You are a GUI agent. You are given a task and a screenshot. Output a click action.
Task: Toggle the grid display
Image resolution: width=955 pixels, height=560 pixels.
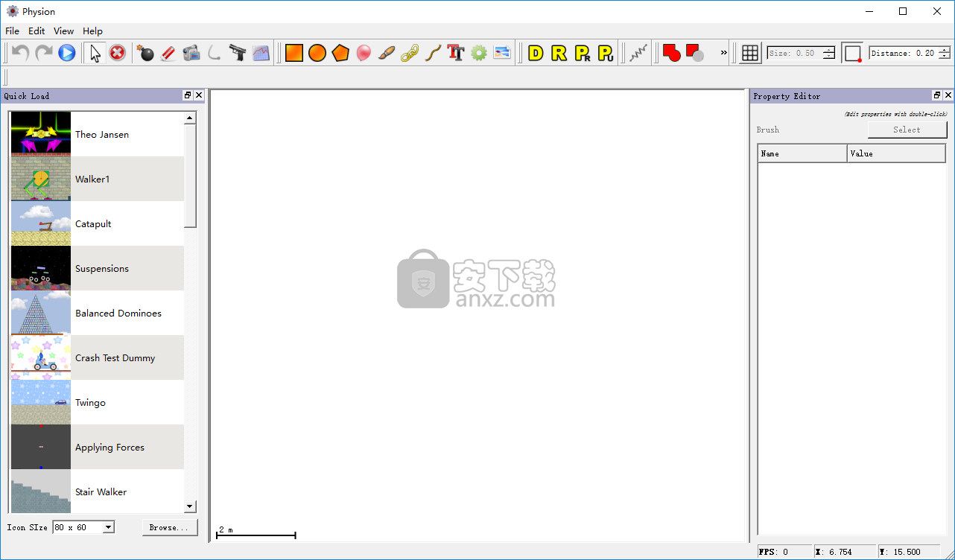pyautogui.click(x=749, y=52)
